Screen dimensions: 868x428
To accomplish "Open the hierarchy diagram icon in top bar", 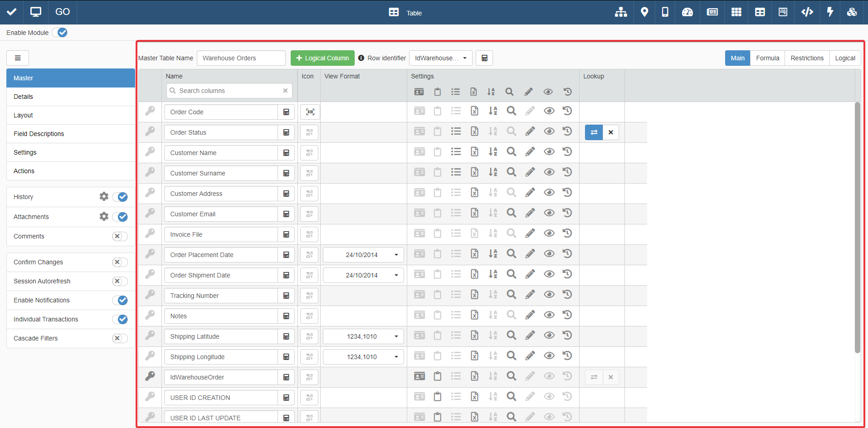I will pyautogui.click(x=621, y=12).
